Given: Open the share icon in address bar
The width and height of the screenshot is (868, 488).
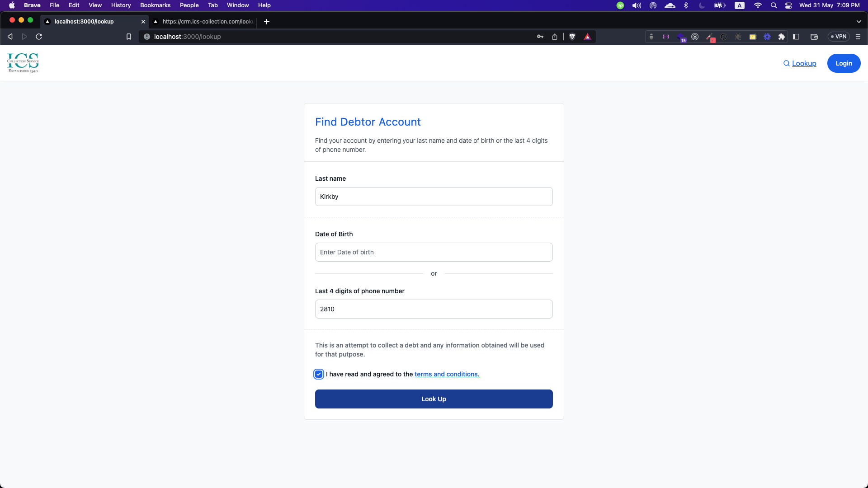Looking at the screenshot, I should pyautogui.click(x=555, y=37).
